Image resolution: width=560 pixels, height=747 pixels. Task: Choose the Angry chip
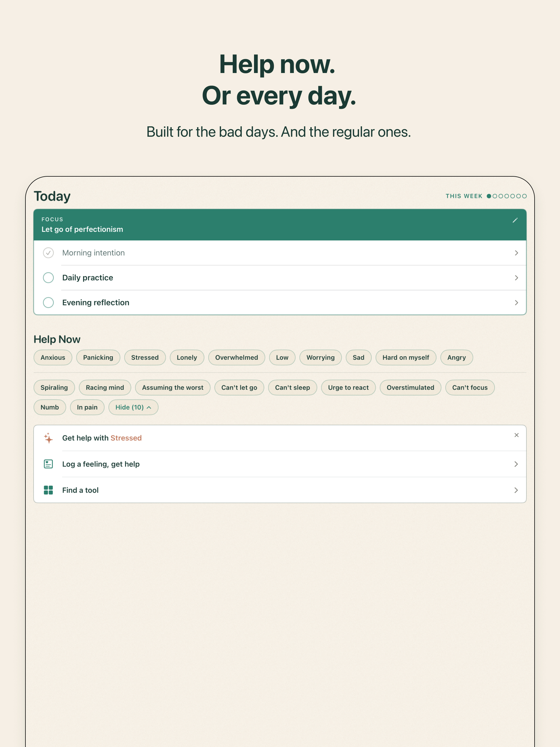[456, 357]
